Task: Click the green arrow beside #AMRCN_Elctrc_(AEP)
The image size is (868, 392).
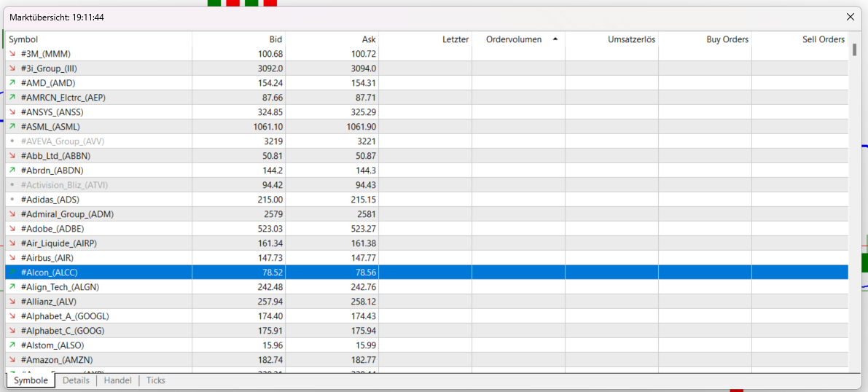Action: (x=12, y=98)
